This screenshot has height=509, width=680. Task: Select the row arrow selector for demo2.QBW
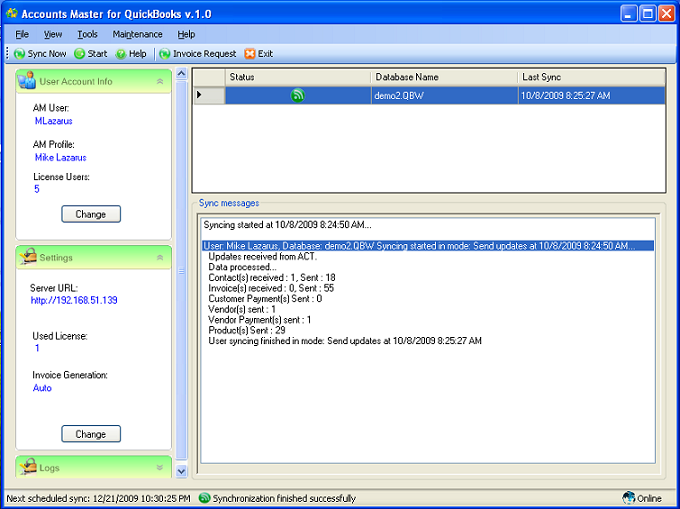click(198, 96)
